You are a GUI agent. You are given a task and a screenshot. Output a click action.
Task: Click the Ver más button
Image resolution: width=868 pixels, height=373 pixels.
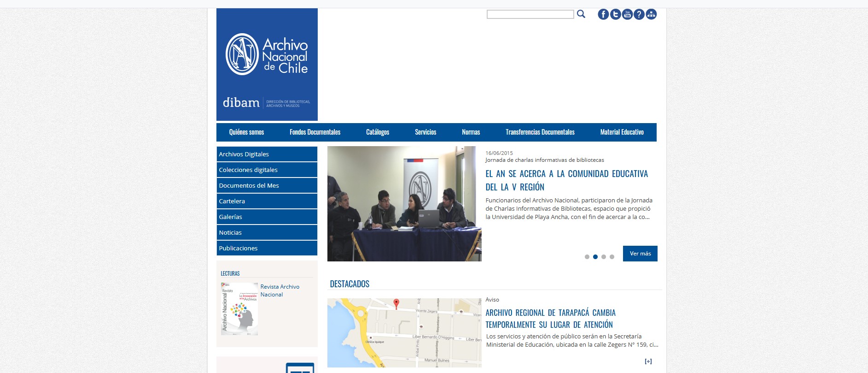click(640, 254)
